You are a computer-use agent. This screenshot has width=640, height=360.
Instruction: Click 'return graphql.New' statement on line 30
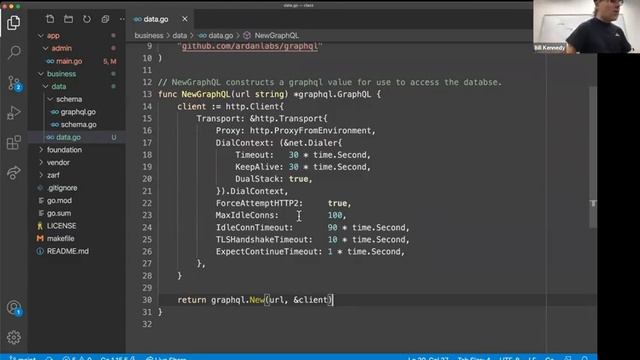tap(220, 300)
